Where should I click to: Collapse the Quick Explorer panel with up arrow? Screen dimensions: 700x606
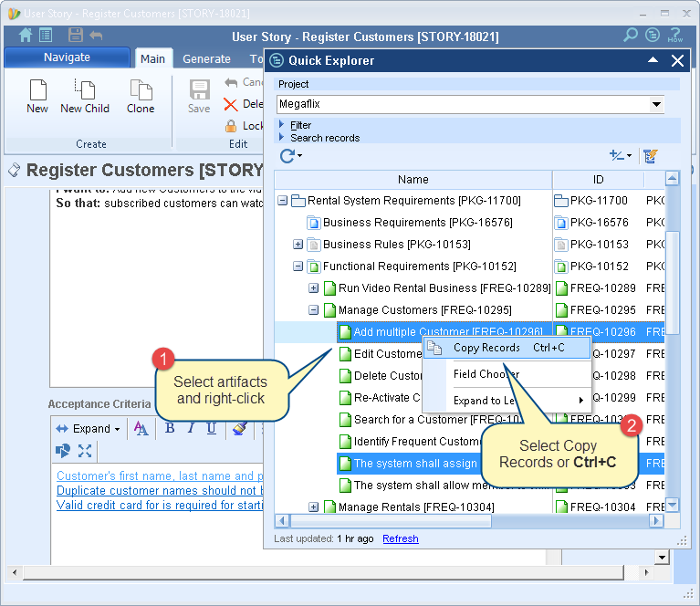coord(653,60)
